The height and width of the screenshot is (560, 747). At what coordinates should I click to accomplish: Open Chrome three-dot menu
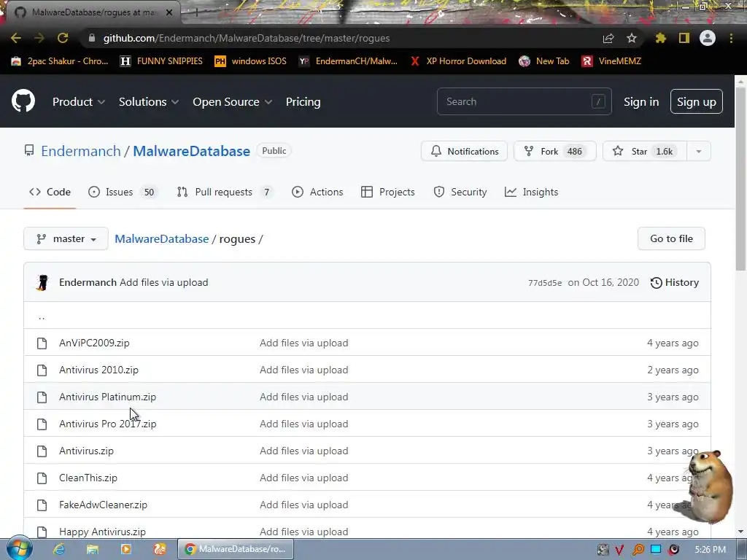[x=731, y=38]
